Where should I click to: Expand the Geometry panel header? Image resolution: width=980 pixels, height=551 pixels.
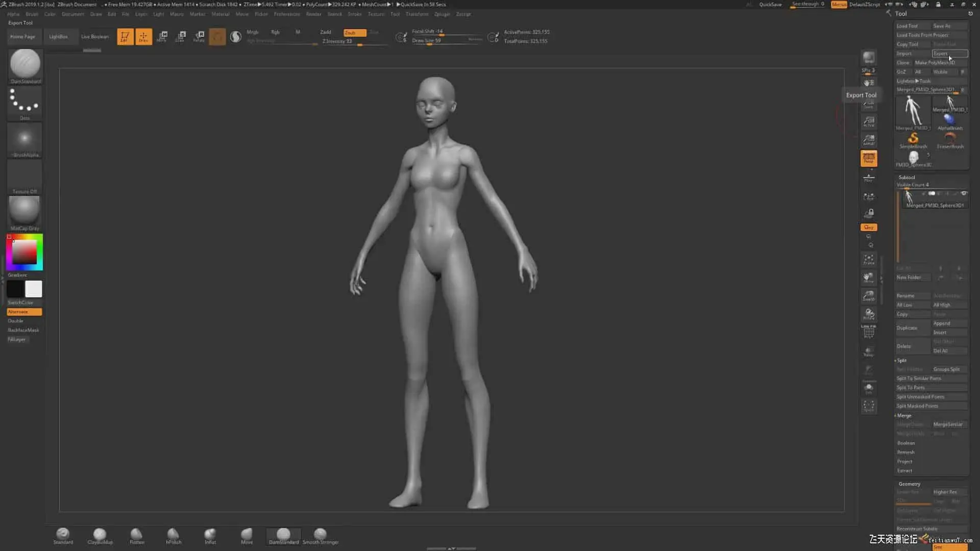pyautogui.click(x=909, y=484)
